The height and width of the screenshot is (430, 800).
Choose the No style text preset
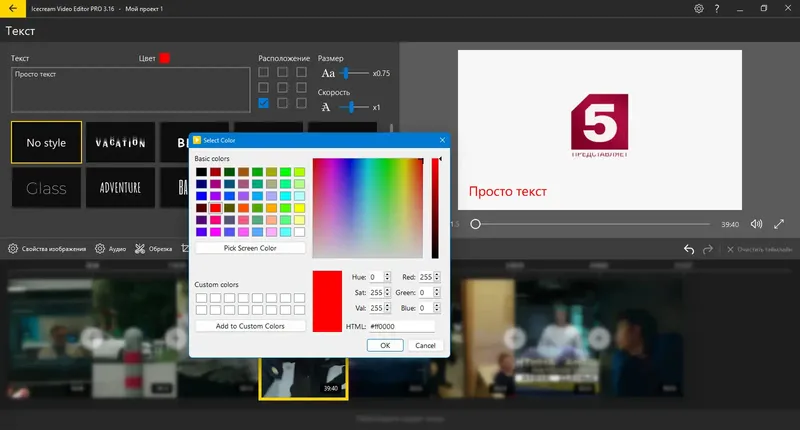[x=46, y=143]
